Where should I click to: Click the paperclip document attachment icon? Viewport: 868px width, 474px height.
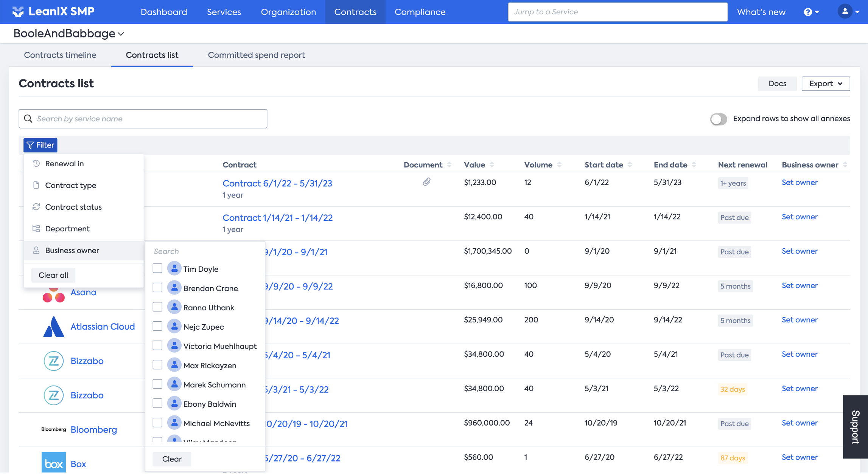pos(426,182)
